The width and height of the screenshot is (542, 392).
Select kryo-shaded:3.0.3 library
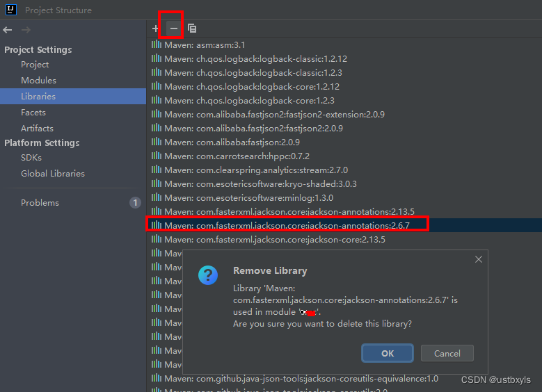[260, 184]
